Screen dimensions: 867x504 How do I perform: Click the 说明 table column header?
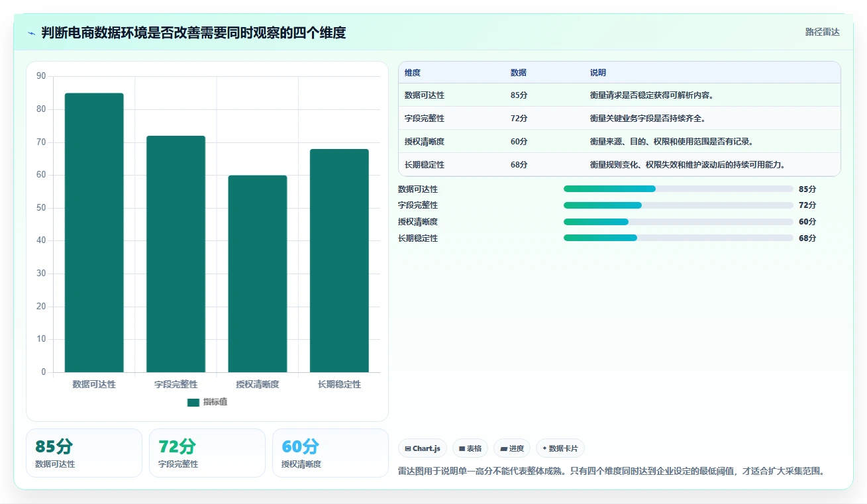click(598, 73)
